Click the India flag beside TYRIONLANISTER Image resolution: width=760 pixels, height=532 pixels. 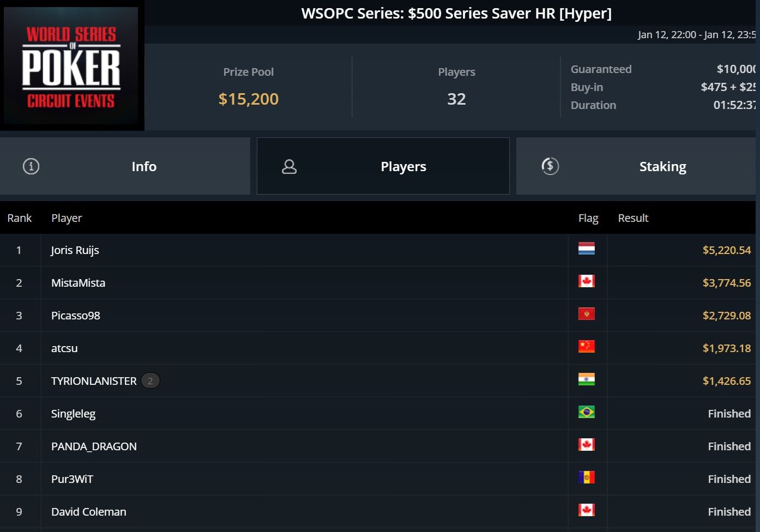tap(586, 379)
